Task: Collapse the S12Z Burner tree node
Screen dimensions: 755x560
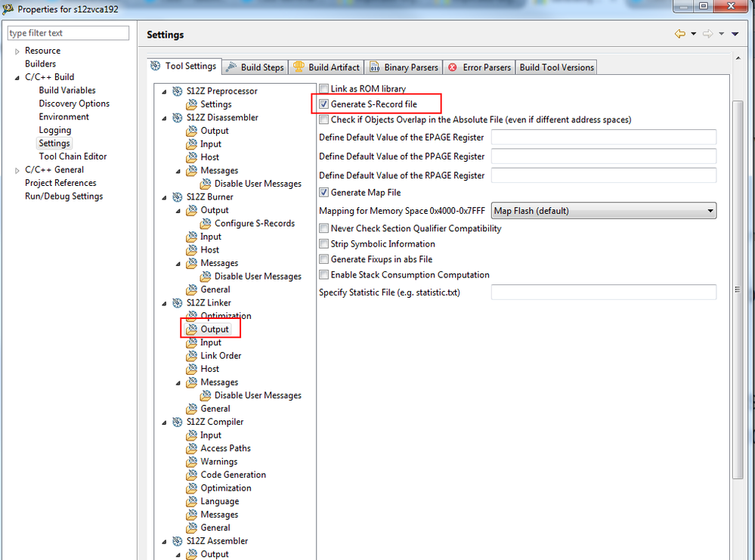Action: click(164, 197)
